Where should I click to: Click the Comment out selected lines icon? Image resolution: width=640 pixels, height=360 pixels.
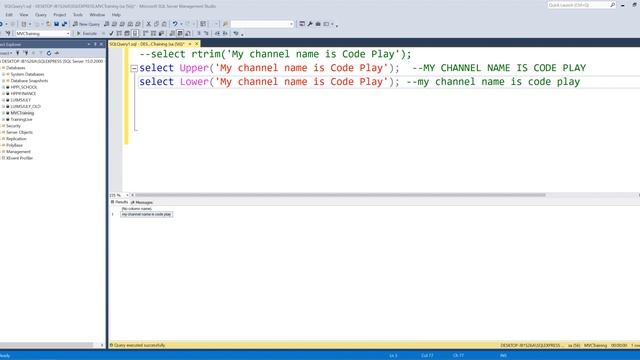[199, 33]
